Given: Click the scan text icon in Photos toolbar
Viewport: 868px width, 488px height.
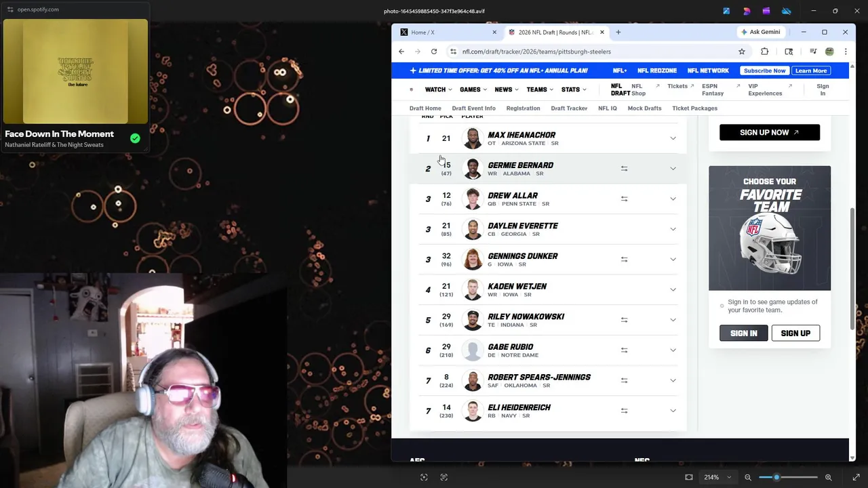Looking at the screenshot, I should pos(444,477).
